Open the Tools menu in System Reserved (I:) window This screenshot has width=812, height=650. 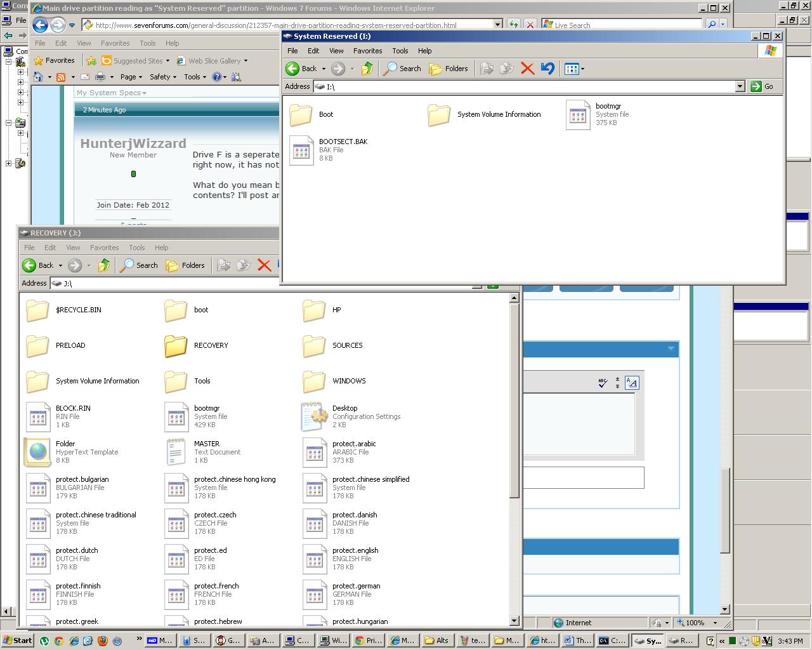tap(400, 51)
